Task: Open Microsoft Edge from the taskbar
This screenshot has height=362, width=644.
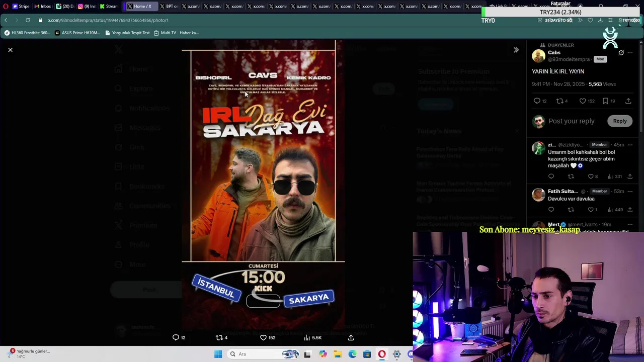Action: coord(352,354)
